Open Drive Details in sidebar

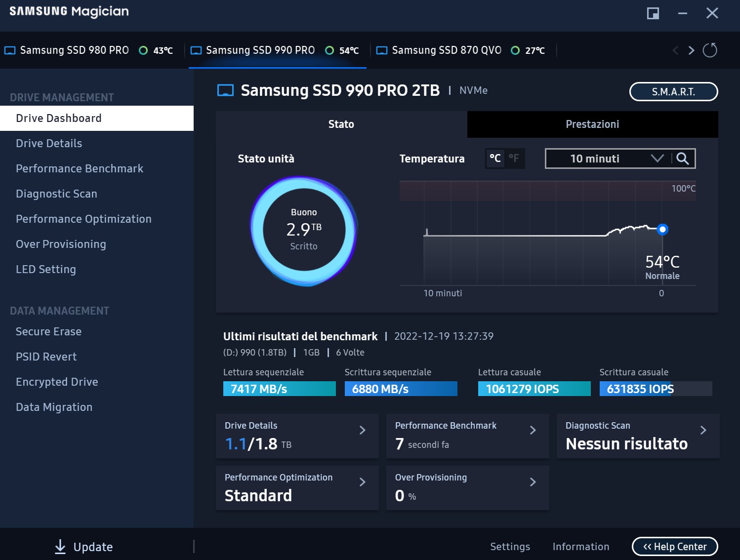[97, 144]
